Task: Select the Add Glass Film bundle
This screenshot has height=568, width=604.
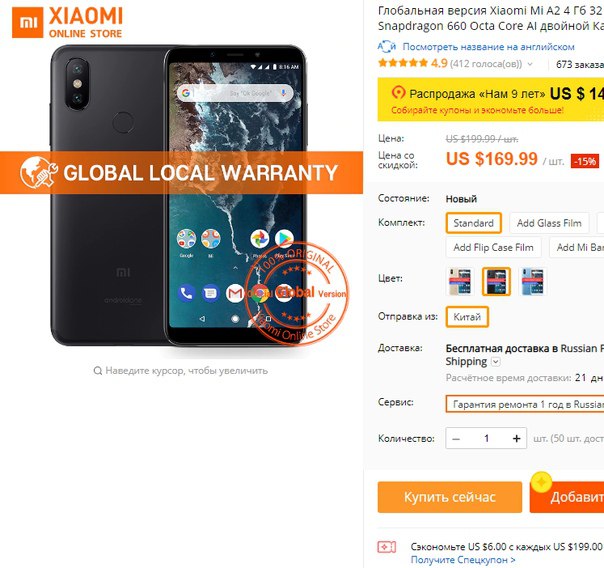Action: coord(549,223)
